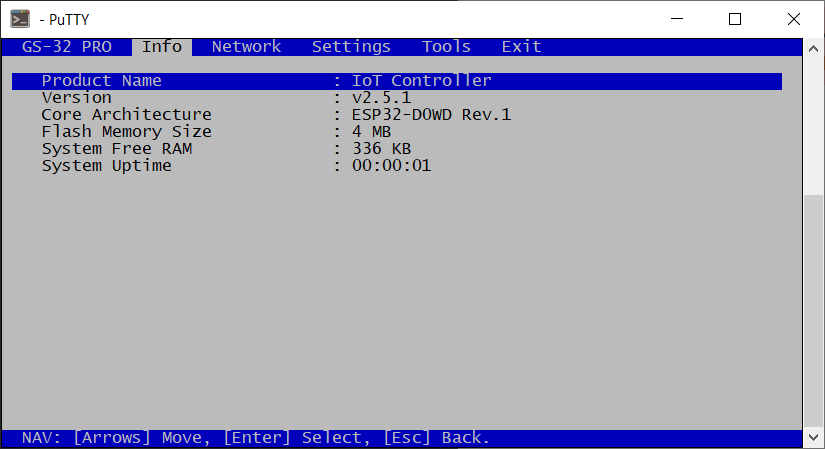Click the 00:00:01 uptime value
825x449 pixels.
(391, 166)
